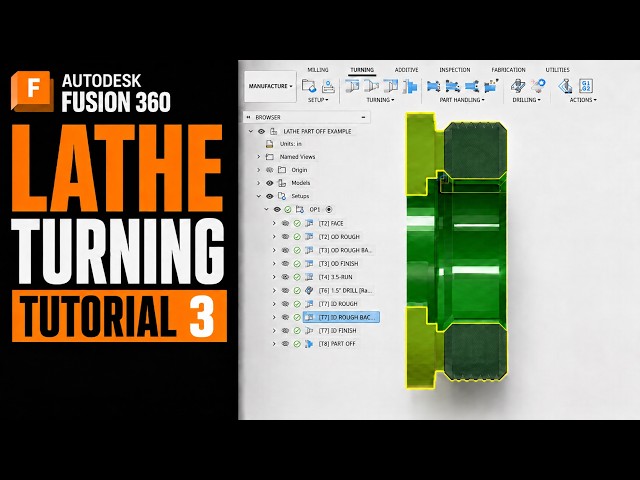
Task: Toggle visibility of [T3] OD FINISH toolpath
Action: (x=285, y=264)
